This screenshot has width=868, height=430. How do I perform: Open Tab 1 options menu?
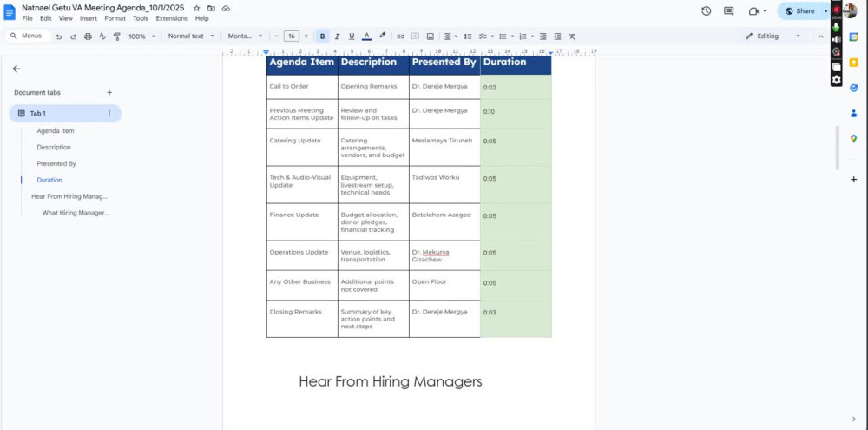109,114
